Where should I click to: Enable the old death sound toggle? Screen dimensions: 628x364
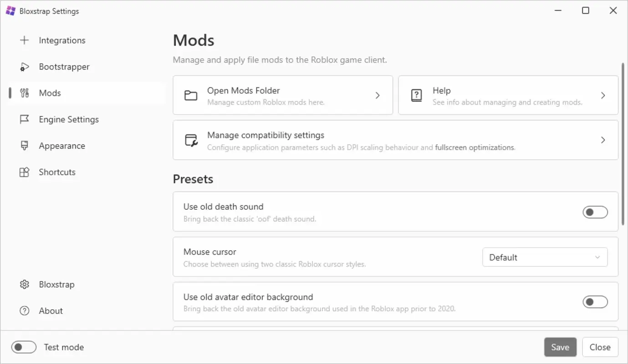pos(595,212)
